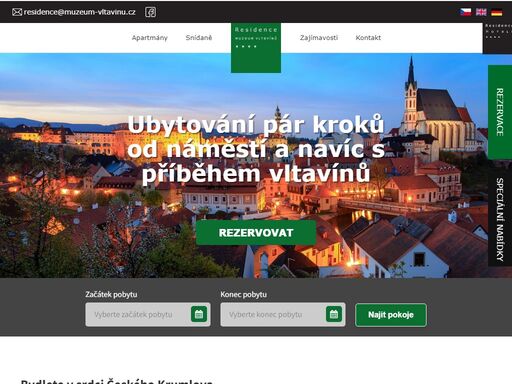Click the Najít pokoje button

pyautogui.click(x=391, y=315)
